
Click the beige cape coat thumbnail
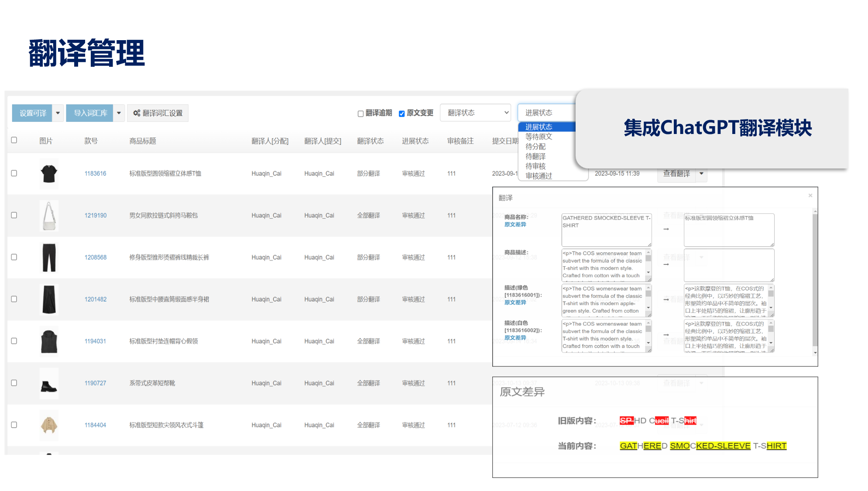point(49,425)
